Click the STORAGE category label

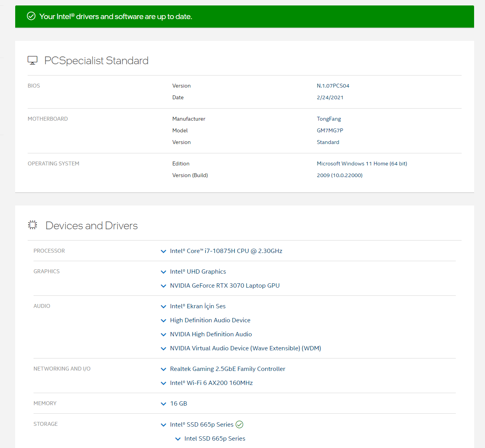(46, 424)
